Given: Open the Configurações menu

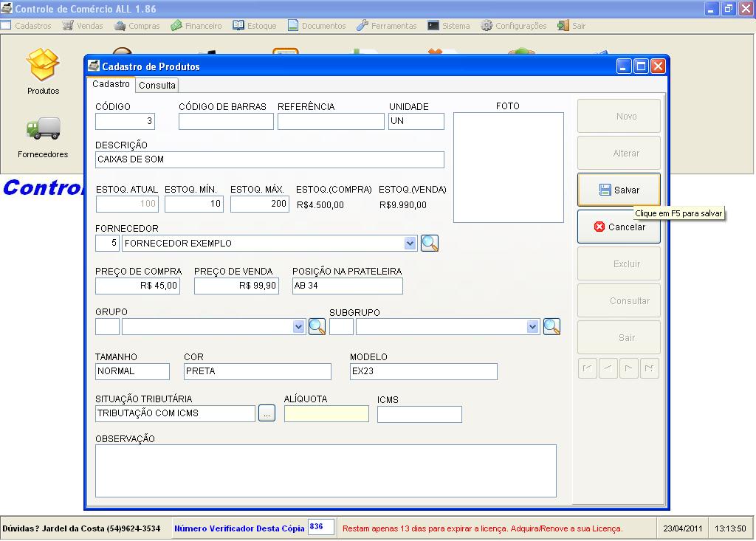Looking at the screenshot, I should point(514,26).
